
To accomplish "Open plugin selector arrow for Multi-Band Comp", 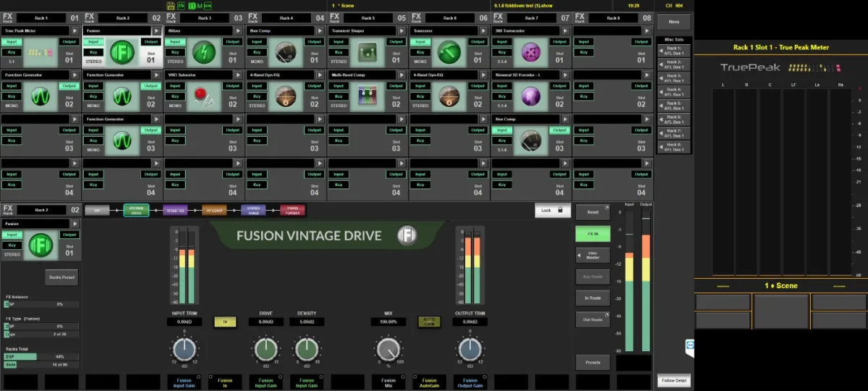I will click(402, 75).
